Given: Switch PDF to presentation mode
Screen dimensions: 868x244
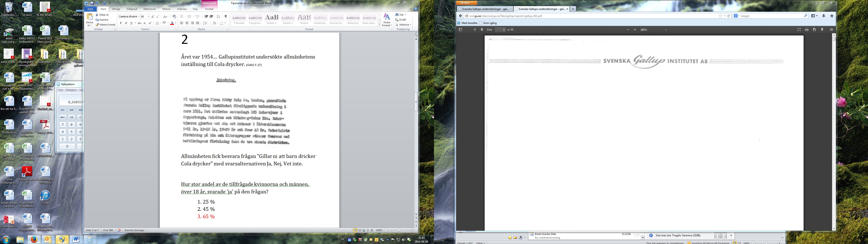Looking at the screenshot, I should click(799, 30).
